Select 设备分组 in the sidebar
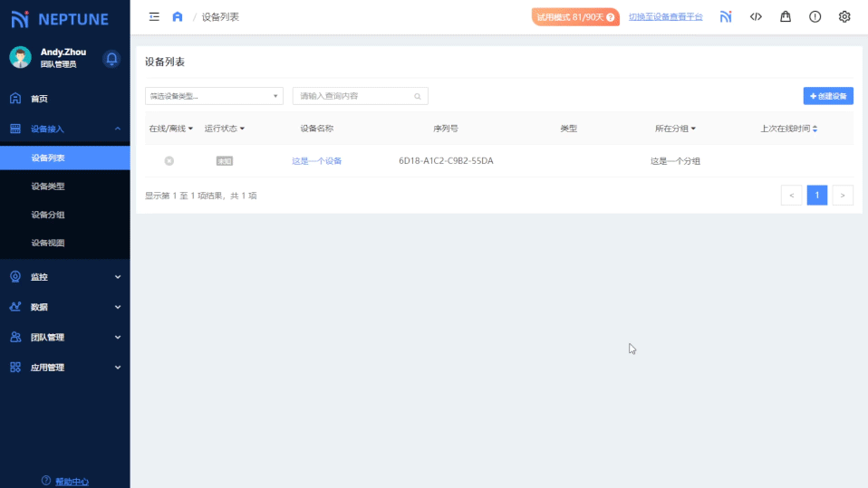The width and height of the screenshot is (868, 488). [x=48, y=215]
